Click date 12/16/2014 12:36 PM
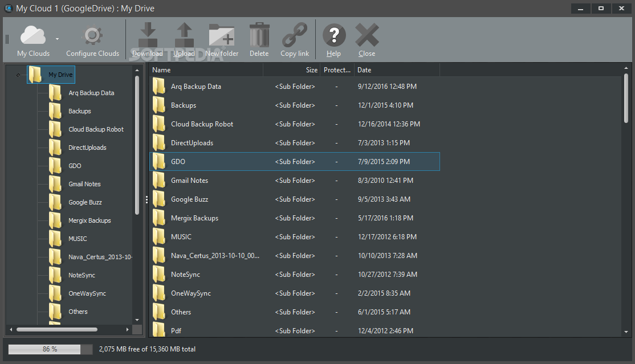 point(389,124)
